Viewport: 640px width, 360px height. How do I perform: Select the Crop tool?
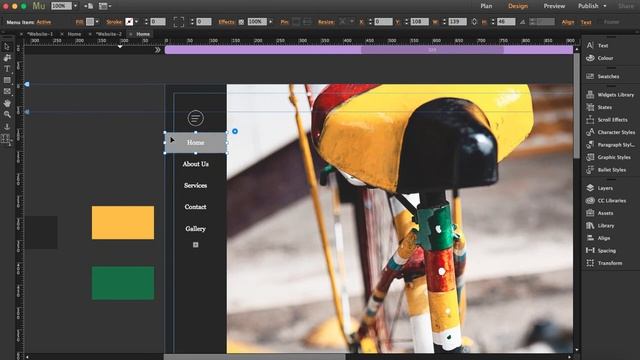click(x=7, y=58)
